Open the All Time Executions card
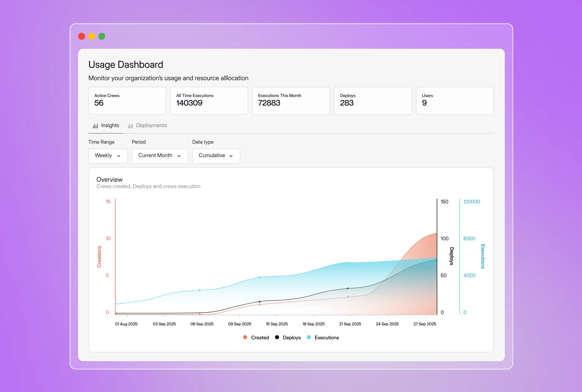This screenshot has height=392, width=582. (x=209, y=101)
